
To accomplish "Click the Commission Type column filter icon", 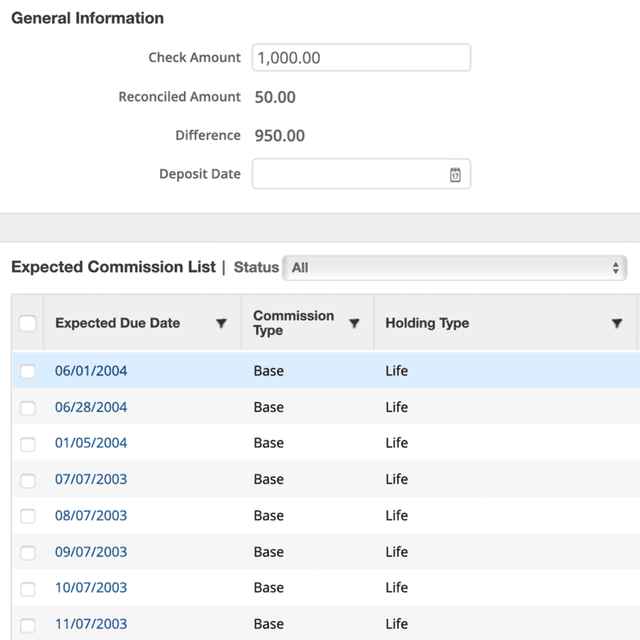I will 354,323.
